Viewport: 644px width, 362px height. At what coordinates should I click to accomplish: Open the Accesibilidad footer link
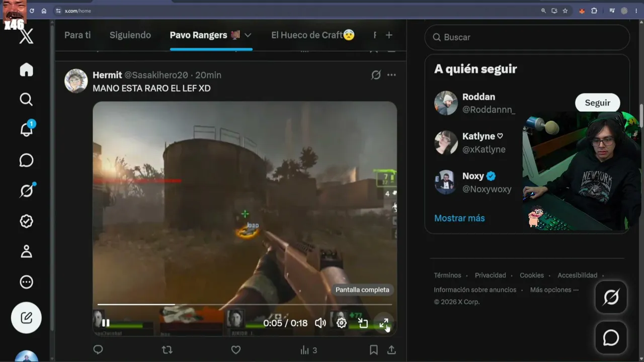pos(578,276)
